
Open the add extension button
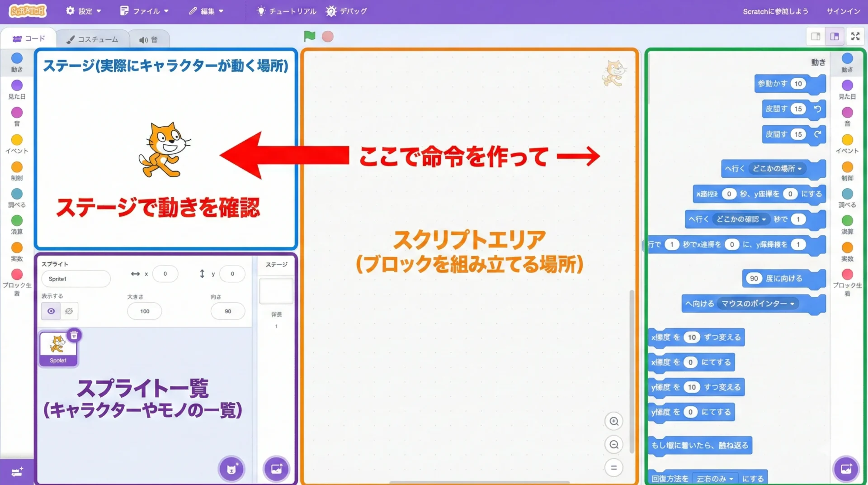[17, 472]
